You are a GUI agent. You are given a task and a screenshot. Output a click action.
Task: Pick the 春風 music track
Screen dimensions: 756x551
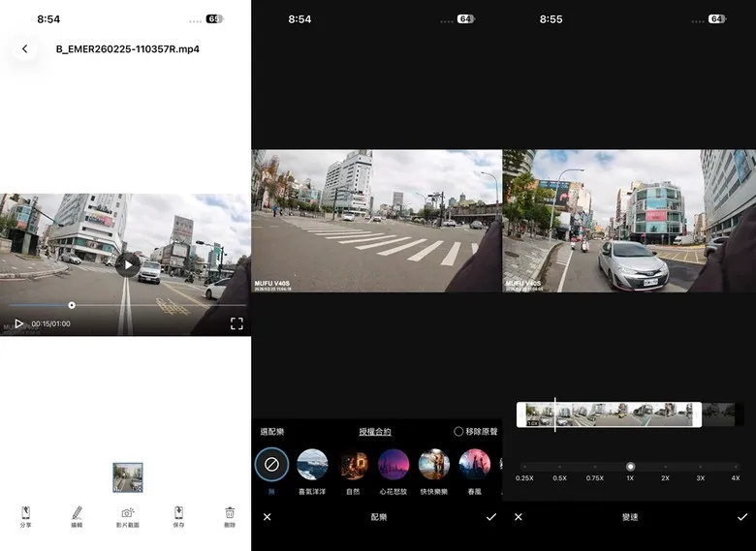coord(474,464)
